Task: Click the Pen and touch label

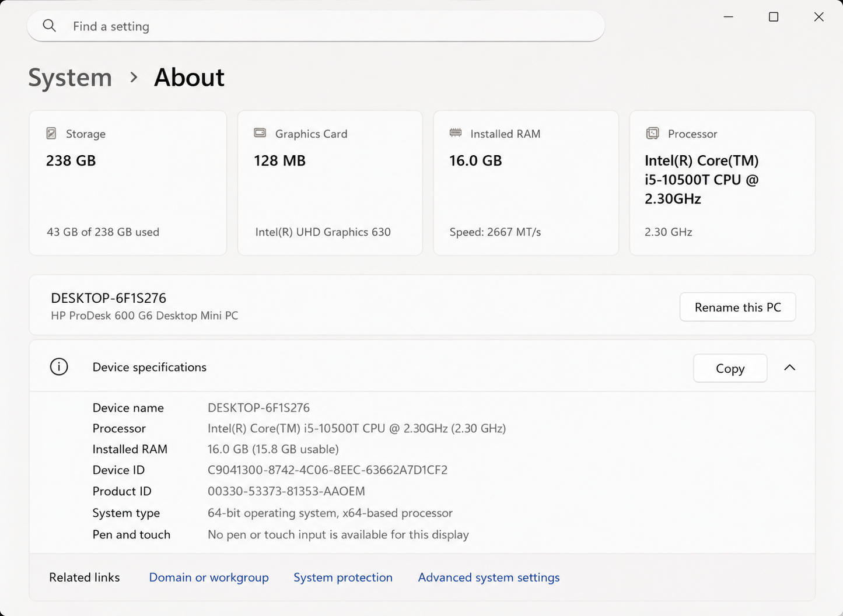Action: tap(131, 535)
